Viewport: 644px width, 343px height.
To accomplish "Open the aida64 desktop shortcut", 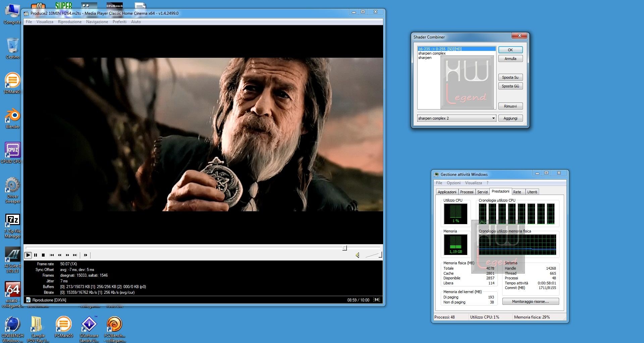I will point(13,294).
